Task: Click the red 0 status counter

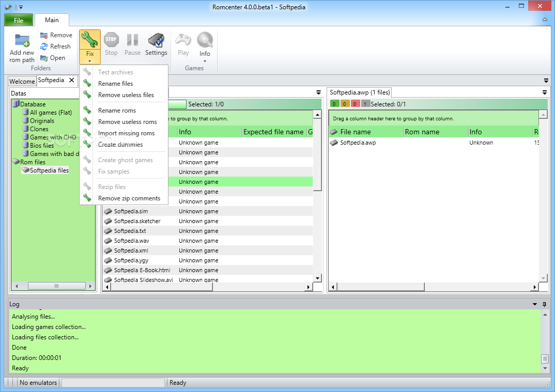Action: tap(355, 104)
